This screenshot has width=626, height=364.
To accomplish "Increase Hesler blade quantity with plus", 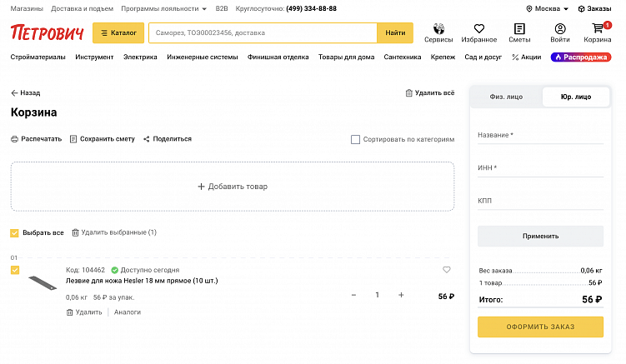I will pos(401,295).
